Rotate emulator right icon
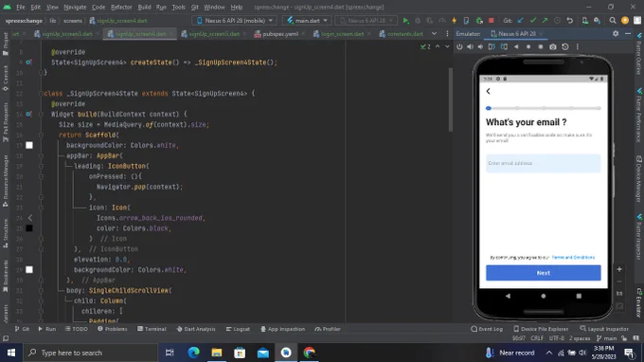Screen dimensions: 644x362 click(504, 46)
